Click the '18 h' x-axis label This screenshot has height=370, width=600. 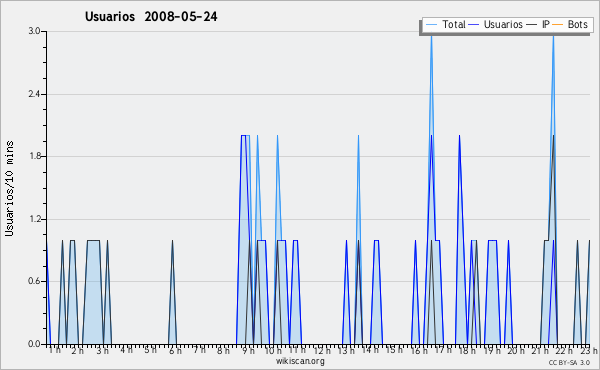[467, 351]
